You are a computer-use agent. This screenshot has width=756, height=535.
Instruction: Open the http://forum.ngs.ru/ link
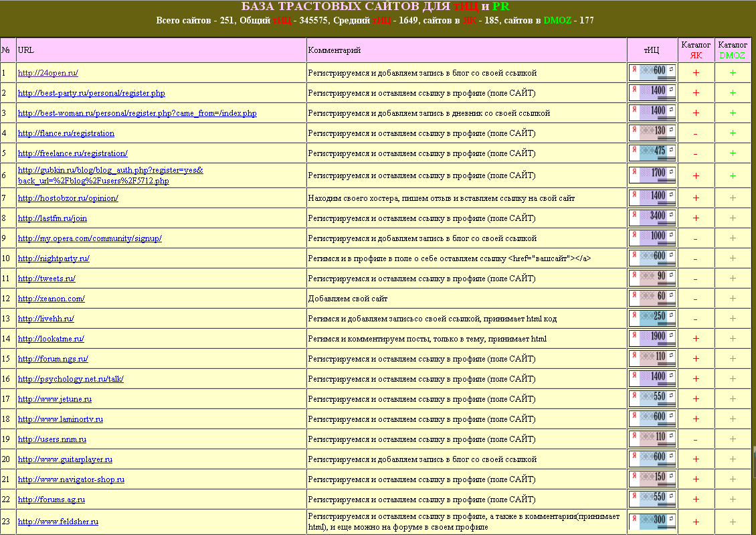coord(53,359)
